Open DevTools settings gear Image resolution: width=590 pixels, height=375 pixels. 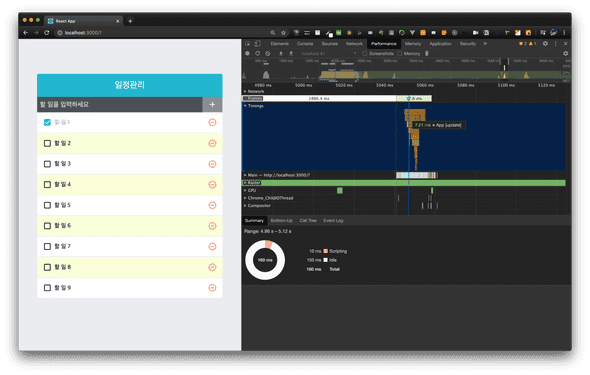pyautogui.click(x=545, y=44)
